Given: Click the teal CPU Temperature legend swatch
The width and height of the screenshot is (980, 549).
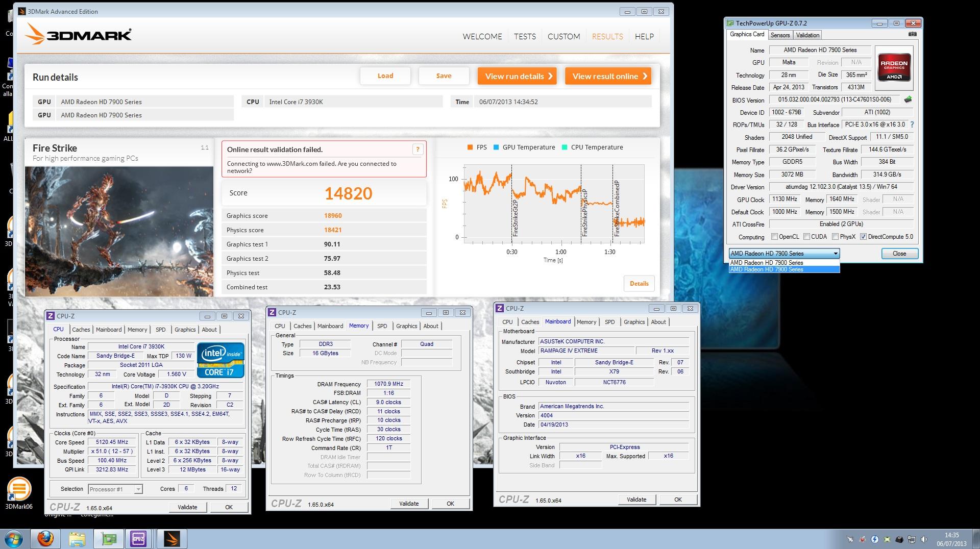Looking at the screenshot, I should (x=565, y=147).
